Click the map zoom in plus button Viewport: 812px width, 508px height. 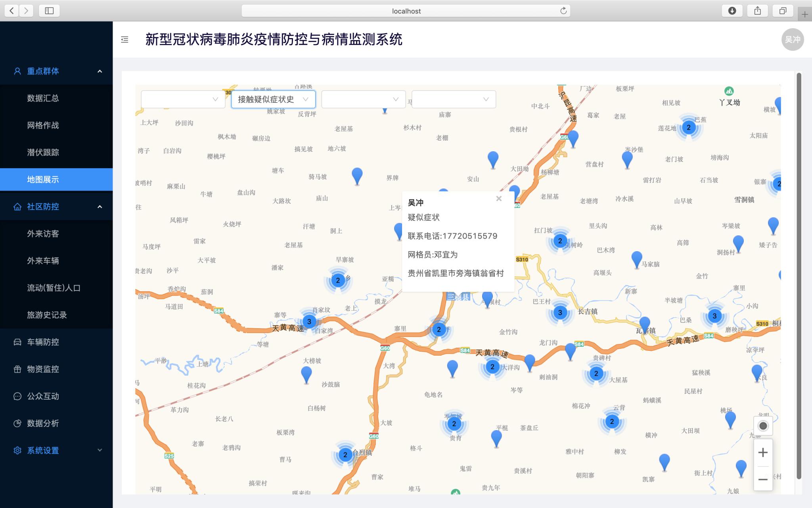click(763, 452)
